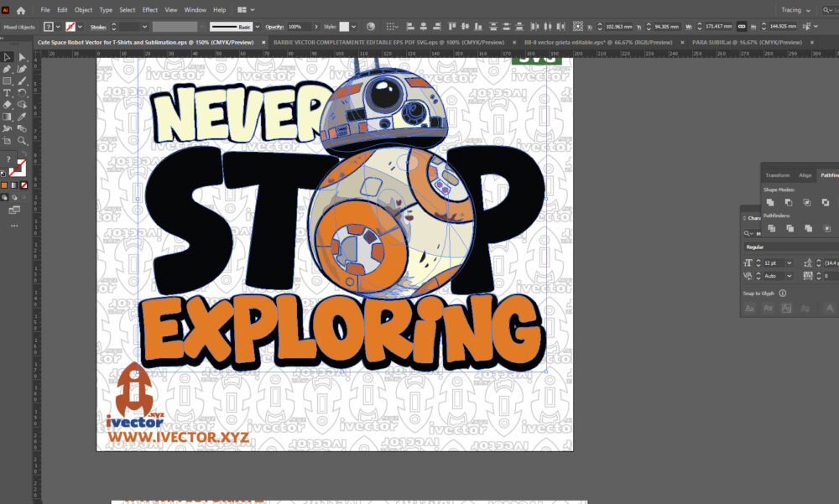Click the Stroke none swatch in toolbar

point(18,168)
